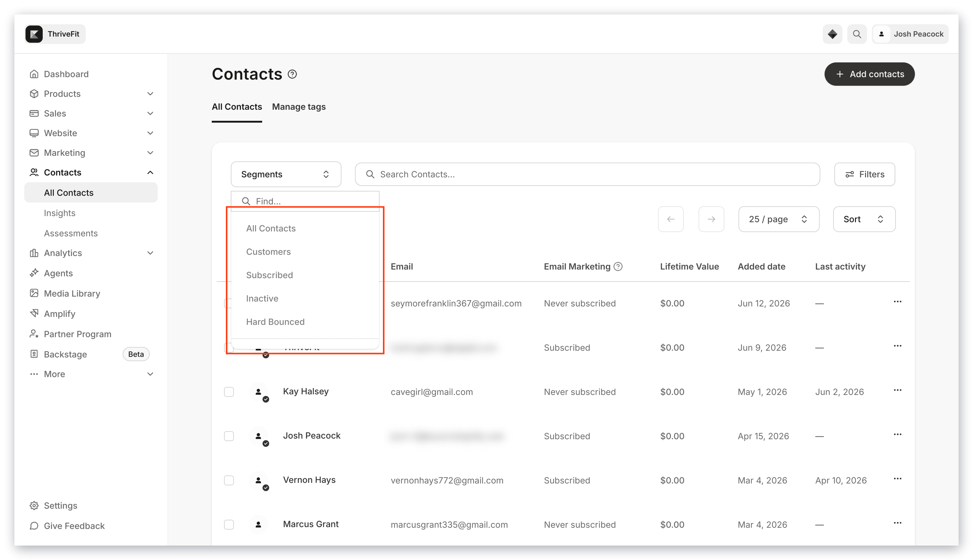Open more options for Marcus Grant row
973x560 pixels.
(x=897, y=523)
